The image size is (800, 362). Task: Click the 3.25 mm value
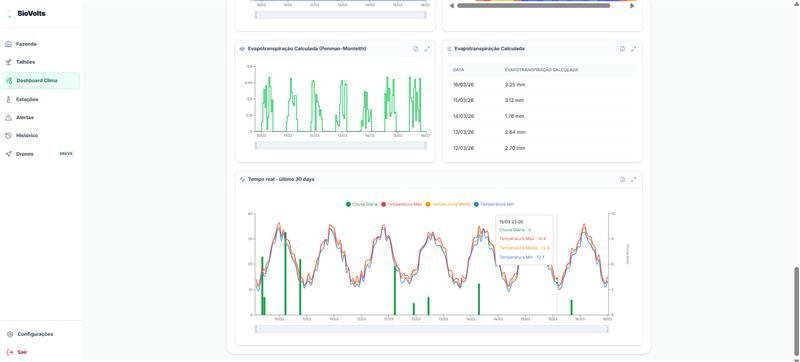tap(514, 85)
